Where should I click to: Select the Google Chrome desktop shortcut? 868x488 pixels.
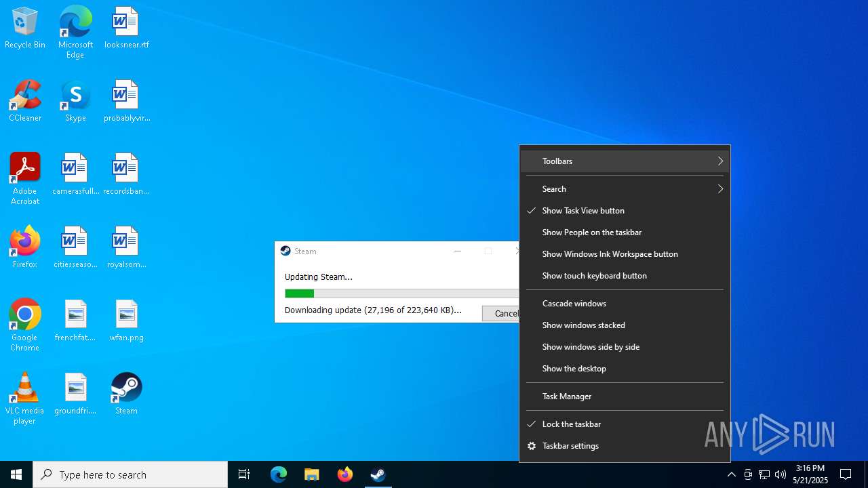coord(25,325)
